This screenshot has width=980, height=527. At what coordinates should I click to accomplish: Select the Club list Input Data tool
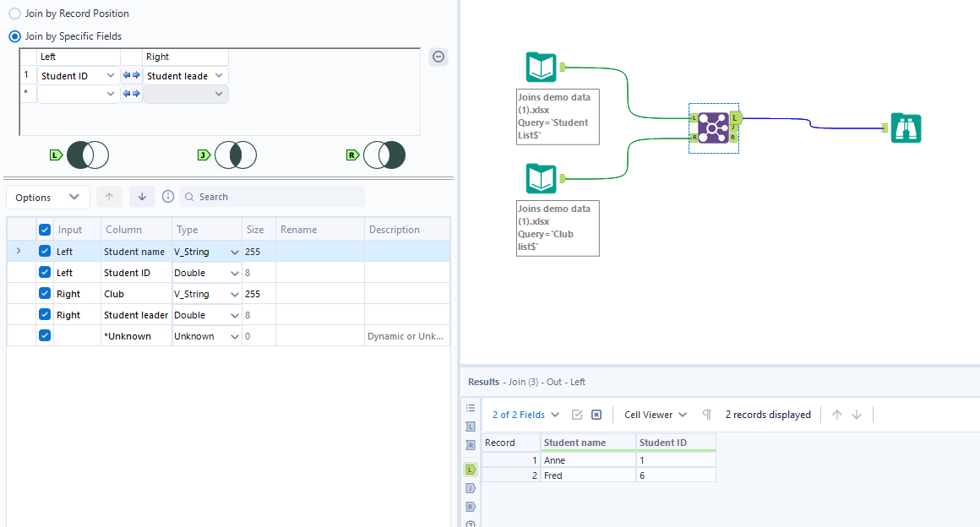pyautogui.click(x=542, y=178)
